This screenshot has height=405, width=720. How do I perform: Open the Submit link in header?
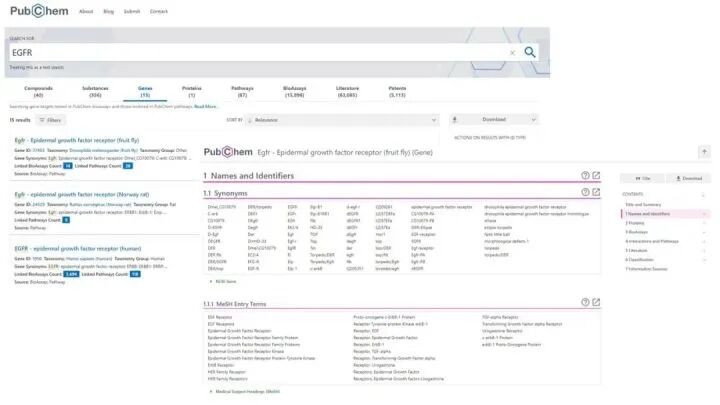click(132, 11)
